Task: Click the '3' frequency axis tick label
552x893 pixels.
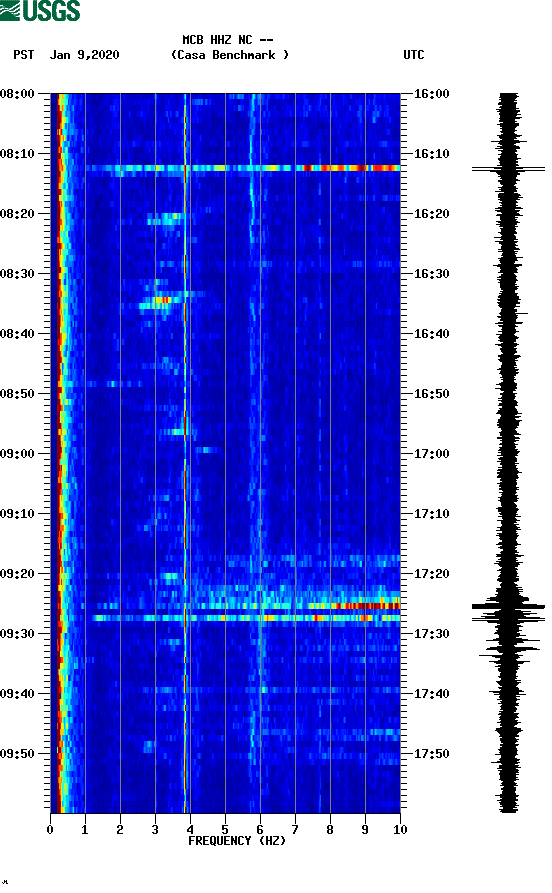Action: (x=155, y=830)
